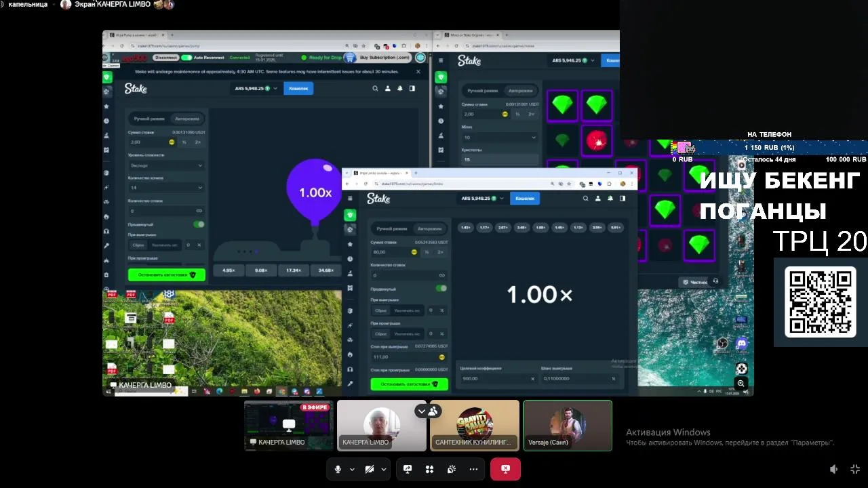Viewport: 868px width, 488px height.
Task: Click the red mine tile in Mines grid
Action: 597,141
